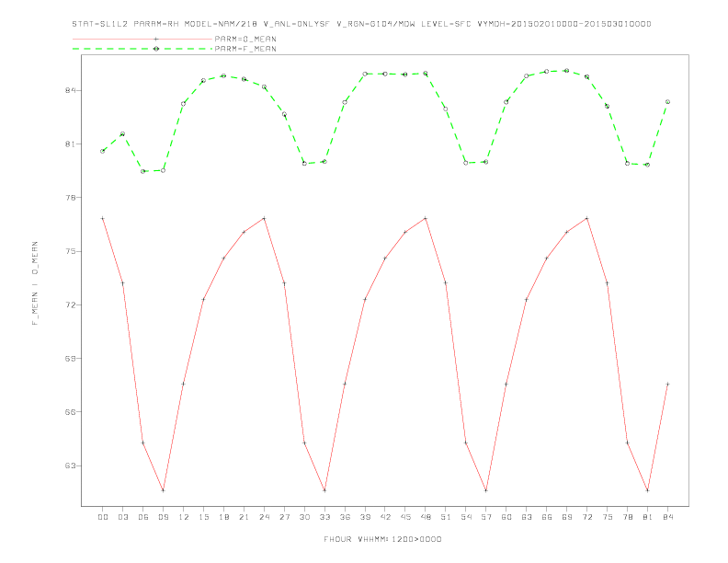The image size is (728, 563).
Task: Click x-axis forecast hour label 00
Action: (x=103, y=517)
